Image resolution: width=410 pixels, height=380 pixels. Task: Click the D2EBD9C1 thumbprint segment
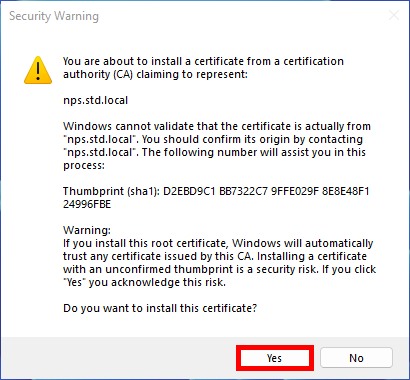tap(189, 191)
